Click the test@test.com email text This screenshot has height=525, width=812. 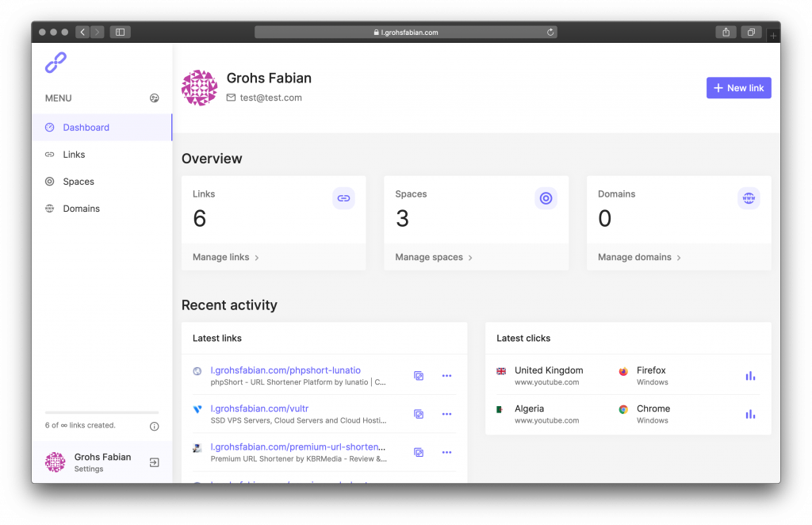coord(271,98)
